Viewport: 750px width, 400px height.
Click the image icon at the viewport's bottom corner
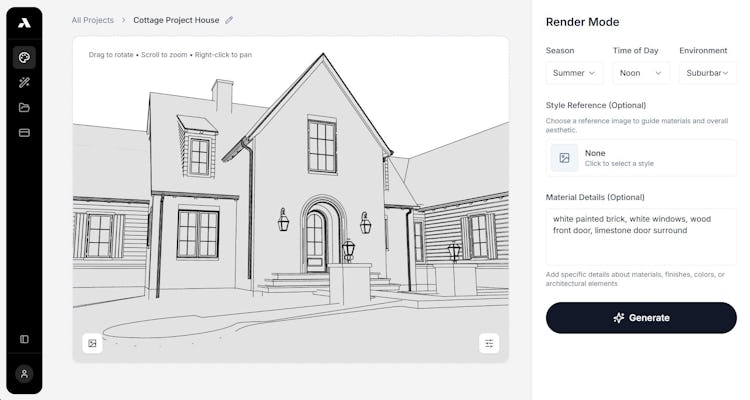click(x=92, y=343)
